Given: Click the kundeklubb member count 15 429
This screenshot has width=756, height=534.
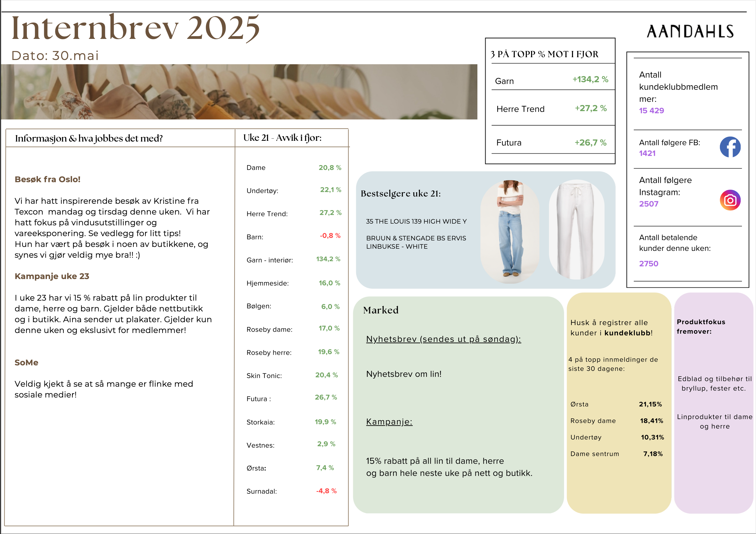Looking at the screenshot, I should (x=651, y=111).
